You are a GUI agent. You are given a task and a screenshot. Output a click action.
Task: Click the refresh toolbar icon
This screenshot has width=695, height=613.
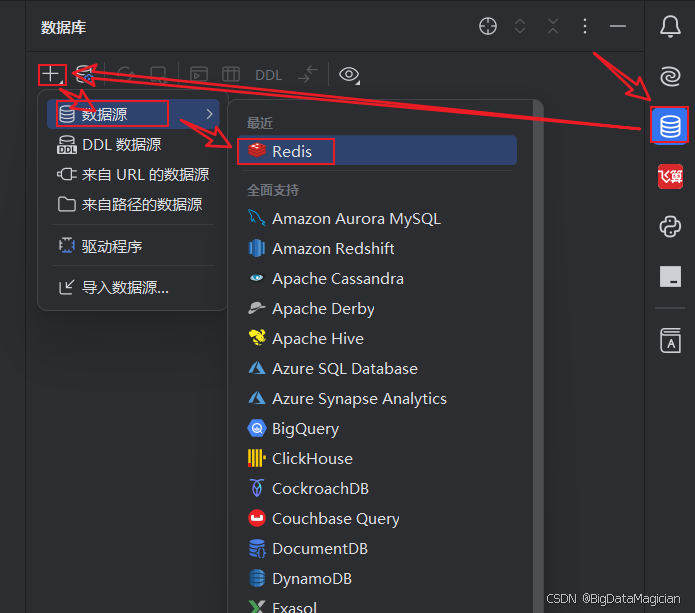tap(126, 74)
